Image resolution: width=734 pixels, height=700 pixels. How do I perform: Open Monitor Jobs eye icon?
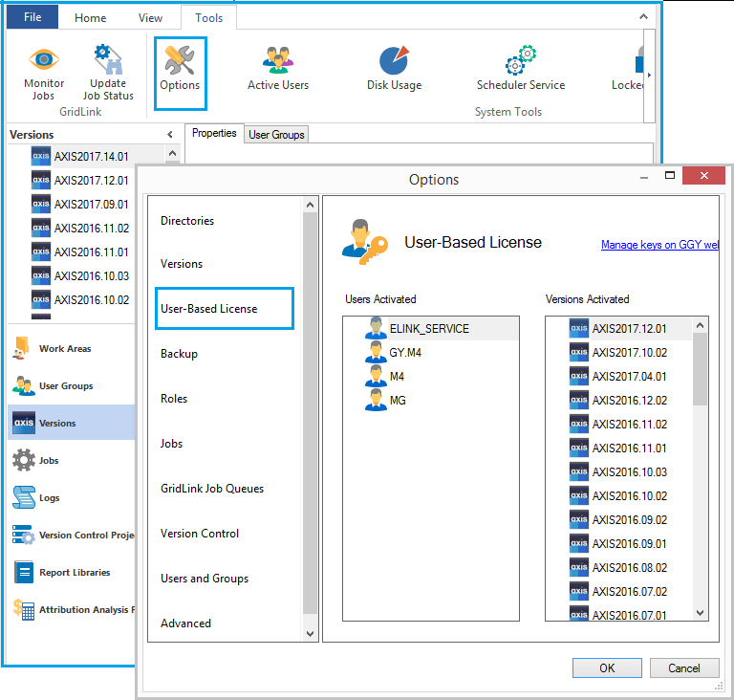[x=44, y=59]
